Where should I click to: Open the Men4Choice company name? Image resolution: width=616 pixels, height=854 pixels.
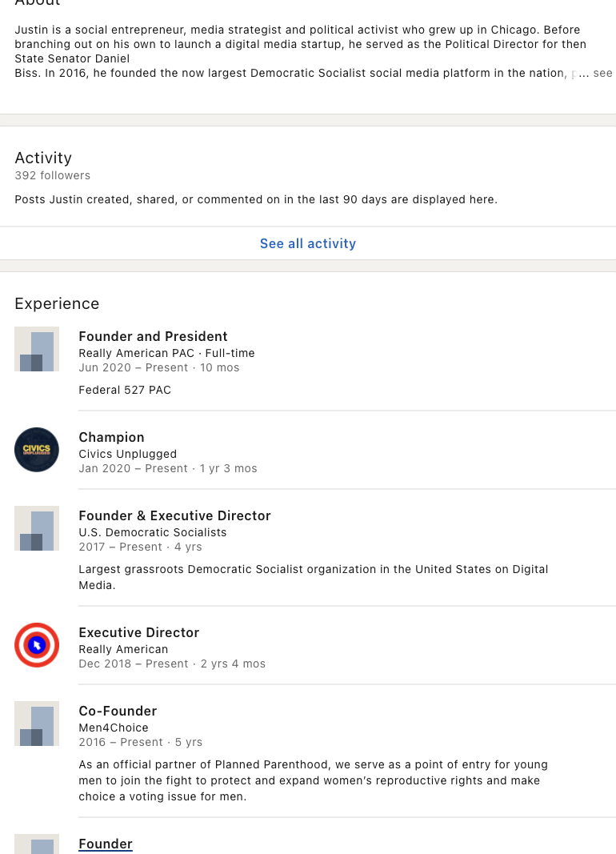[x=114, y=728]
